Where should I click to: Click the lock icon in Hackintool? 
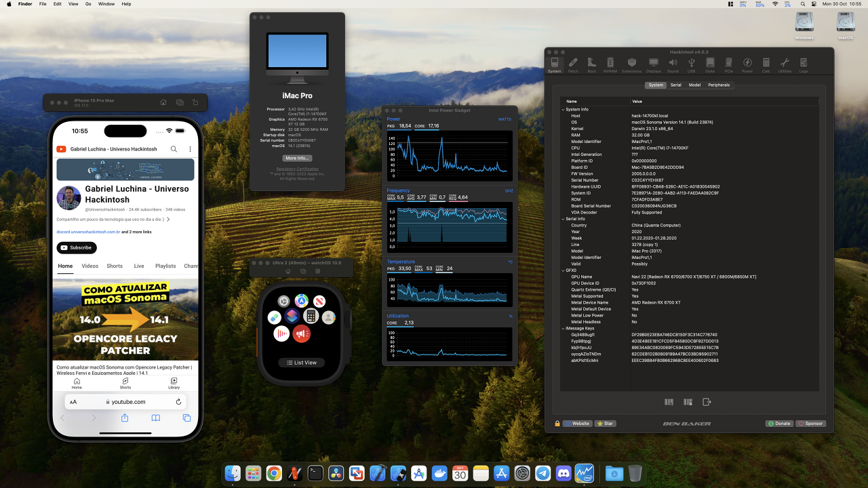point(557,424)
